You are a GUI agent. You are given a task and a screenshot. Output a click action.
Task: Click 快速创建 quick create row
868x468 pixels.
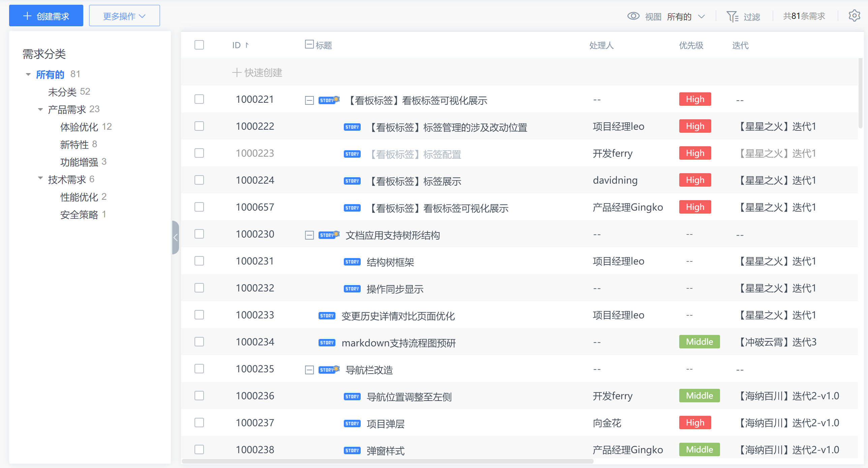[x=519, y=72]
